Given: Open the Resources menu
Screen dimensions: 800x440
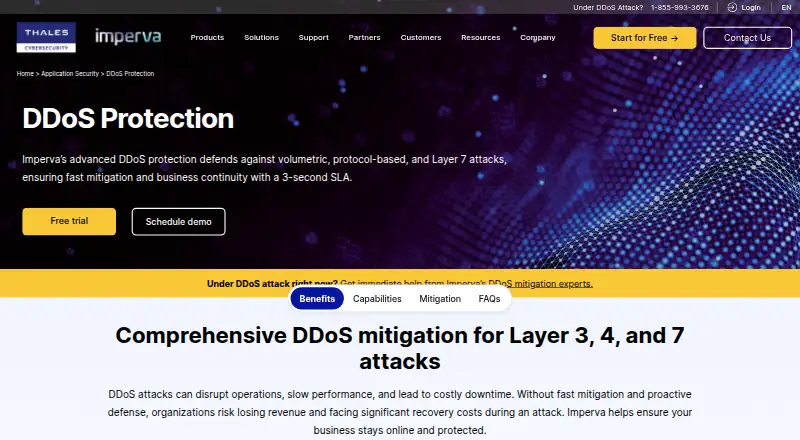Looking at the screenshot, I should coord(481,38).
